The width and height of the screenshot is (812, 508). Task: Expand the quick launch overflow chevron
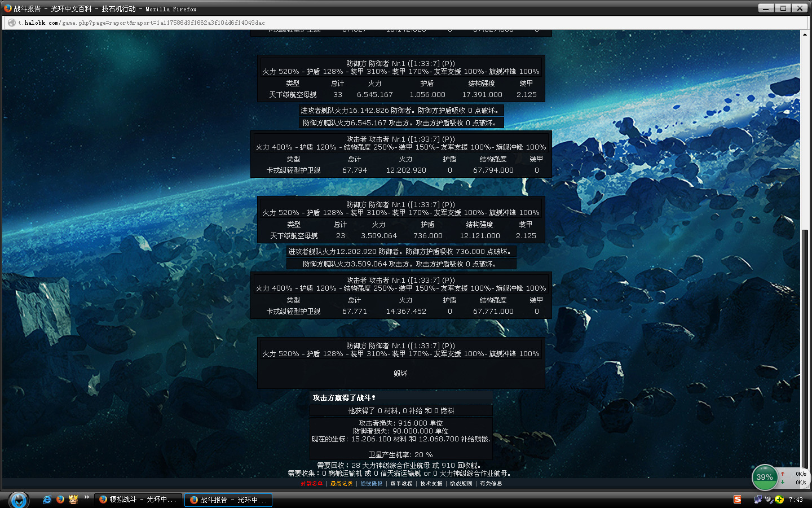coord(87,497)
